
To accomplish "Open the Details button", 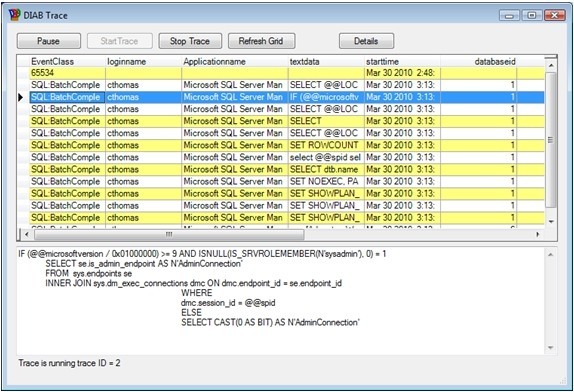I will click(x=366, y=41).
